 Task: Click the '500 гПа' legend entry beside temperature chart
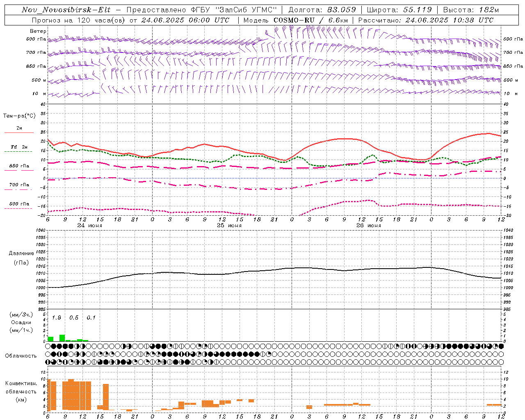tap(19, 204)
